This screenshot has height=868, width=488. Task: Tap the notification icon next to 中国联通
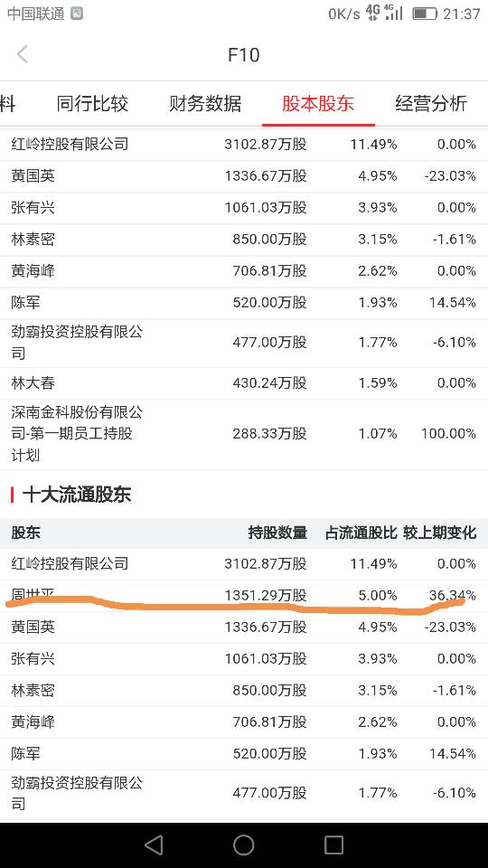coord(77,14)
